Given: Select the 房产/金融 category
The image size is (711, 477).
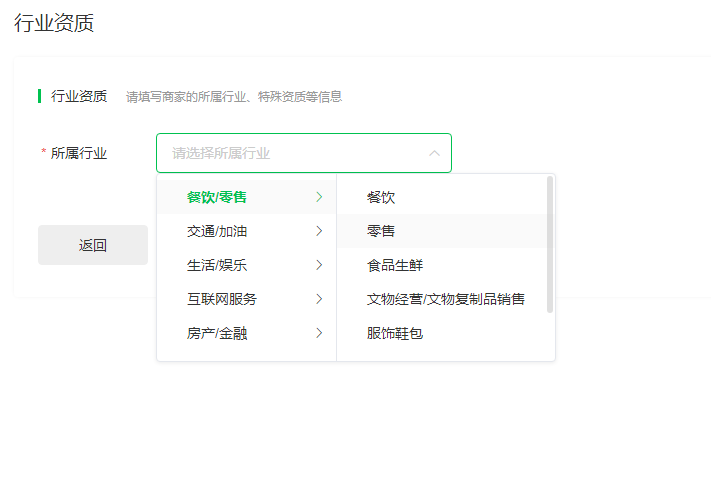Looking at the screenshot, I should point(246,333).
